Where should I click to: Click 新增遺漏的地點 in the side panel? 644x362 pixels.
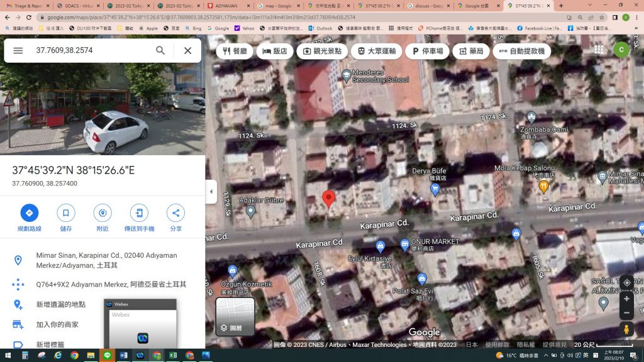click(x=60, y=304)
